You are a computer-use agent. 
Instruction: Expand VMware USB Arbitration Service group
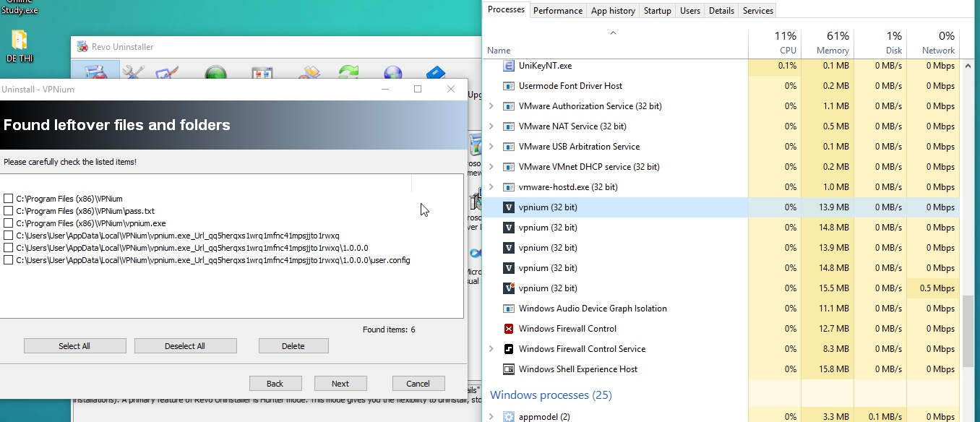coord(491,147)
